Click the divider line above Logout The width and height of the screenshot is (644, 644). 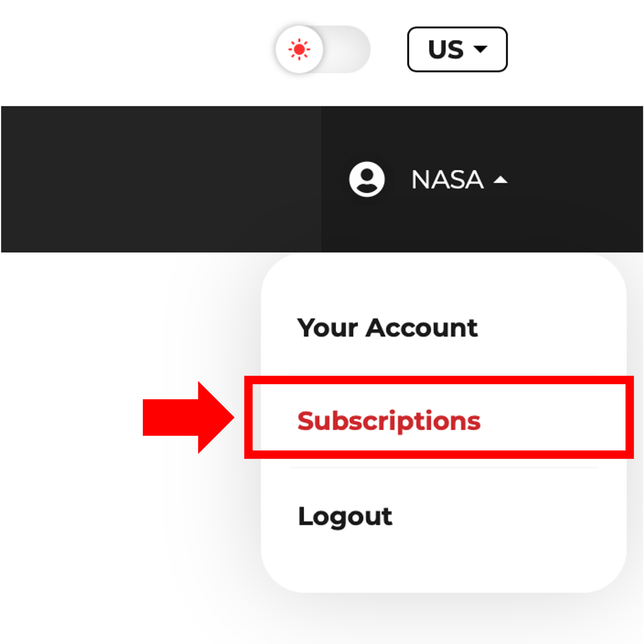coord(443,467)
